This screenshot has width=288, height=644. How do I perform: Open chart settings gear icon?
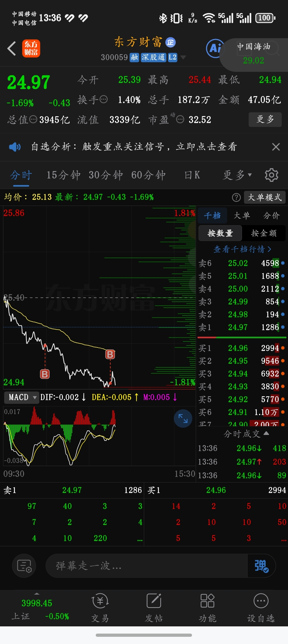(271, 175)
